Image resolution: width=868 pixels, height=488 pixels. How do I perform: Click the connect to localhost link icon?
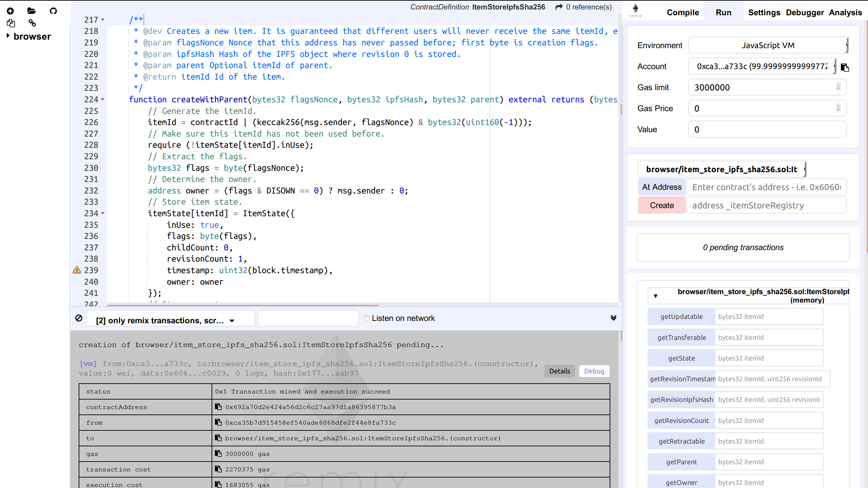pyautogui.click(x=32, y=23)
